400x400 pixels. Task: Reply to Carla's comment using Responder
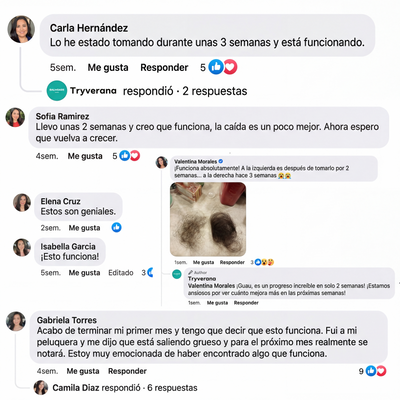click(x=164, y=68)
